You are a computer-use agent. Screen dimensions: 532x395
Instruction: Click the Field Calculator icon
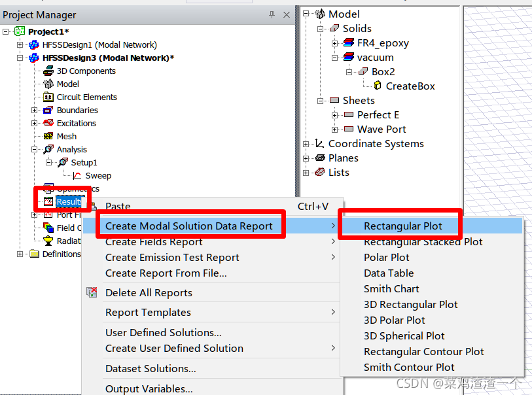(x=48, y=228)
